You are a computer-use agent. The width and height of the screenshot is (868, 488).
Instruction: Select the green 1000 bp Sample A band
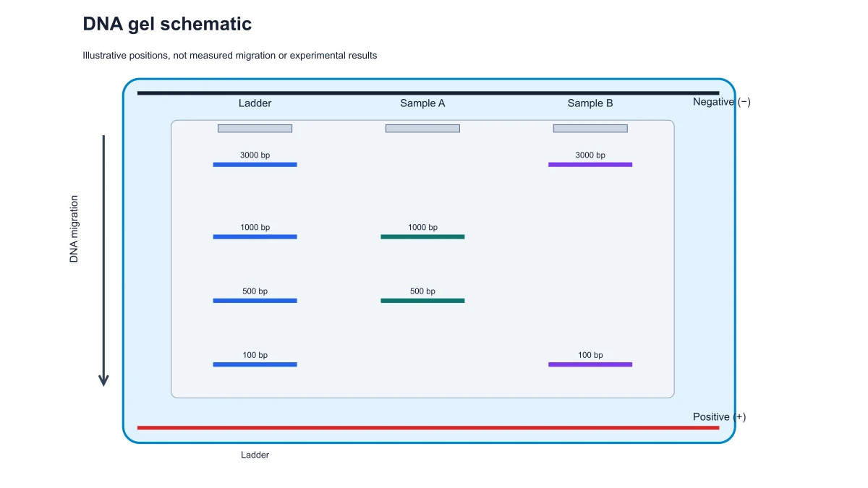click(422, 237)
